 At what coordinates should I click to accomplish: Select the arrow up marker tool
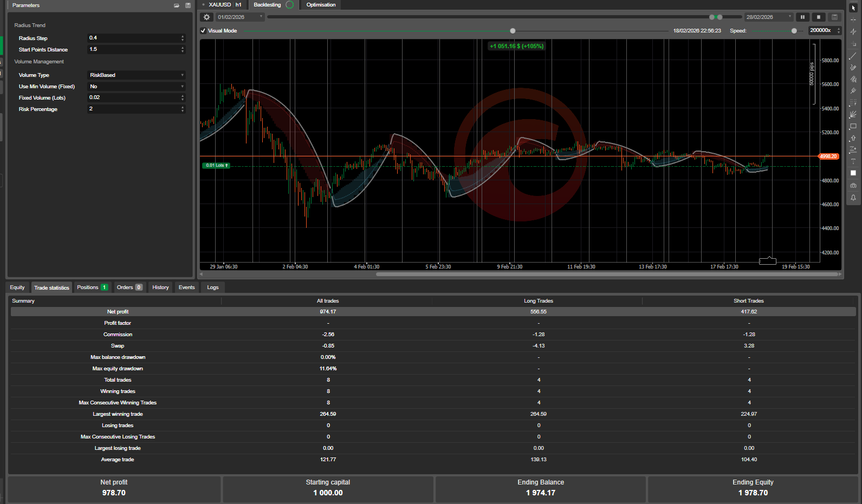pyautogui.click(x=853, y=138)
